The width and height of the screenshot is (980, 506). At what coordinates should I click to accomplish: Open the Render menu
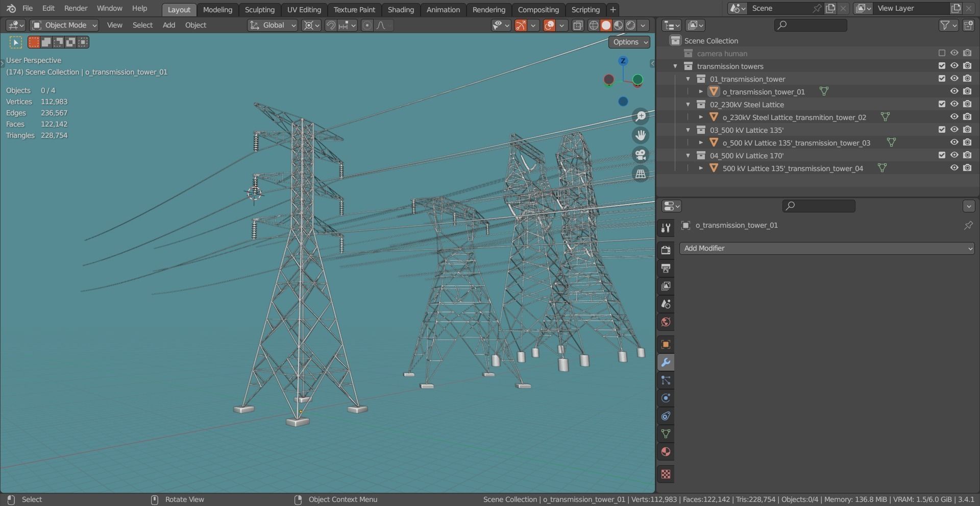tap(76, 9)
